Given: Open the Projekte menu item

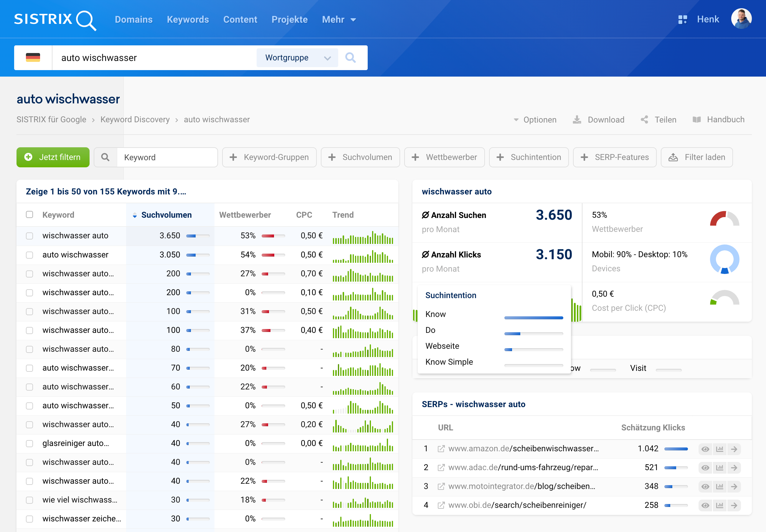Looking at the screenshot, I should click(x=289, y=19).
